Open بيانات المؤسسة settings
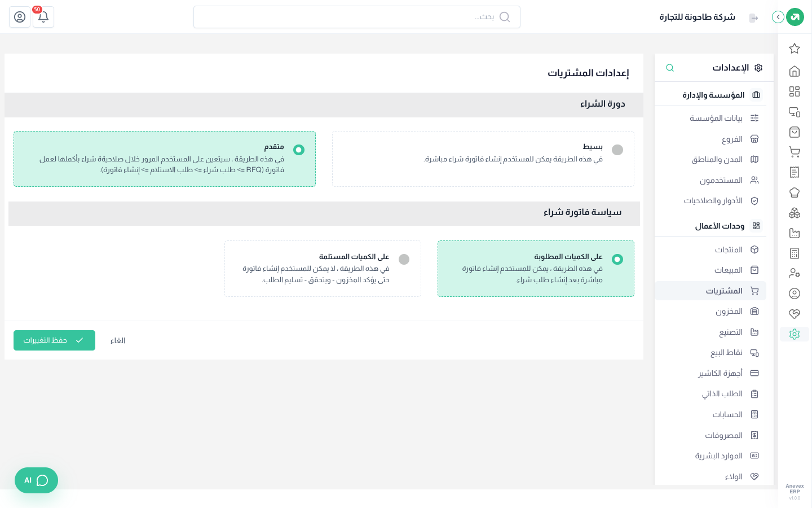Screen dimensions: 812x508 pyautogui.click(x=710, y=118)
